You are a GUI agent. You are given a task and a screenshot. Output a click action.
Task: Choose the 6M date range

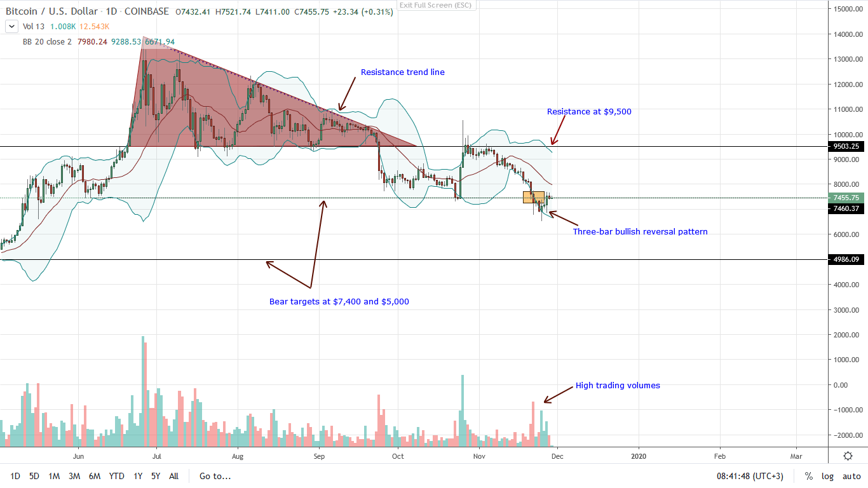(94, 476)
